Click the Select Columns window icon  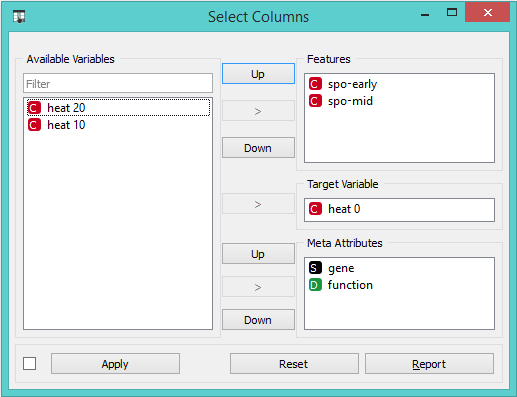[x=19, y=16]
